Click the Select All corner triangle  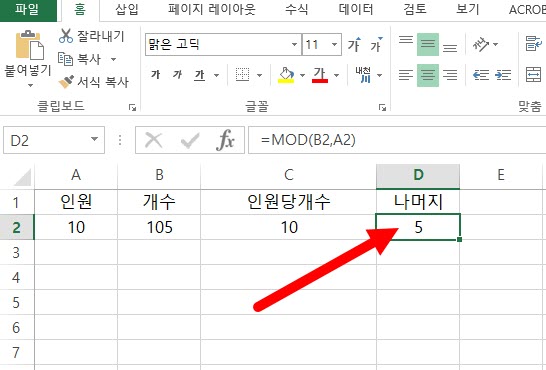click(x=21, y=177)
